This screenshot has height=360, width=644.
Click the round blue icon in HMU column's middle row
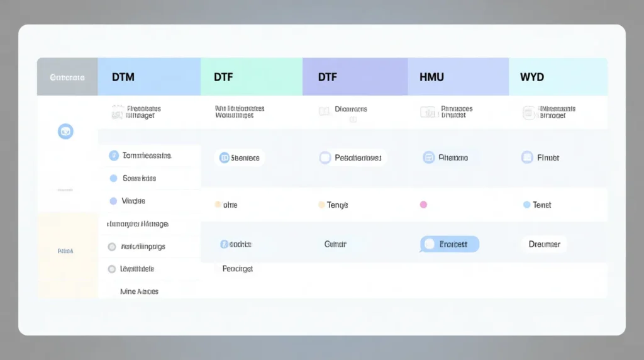429,158
